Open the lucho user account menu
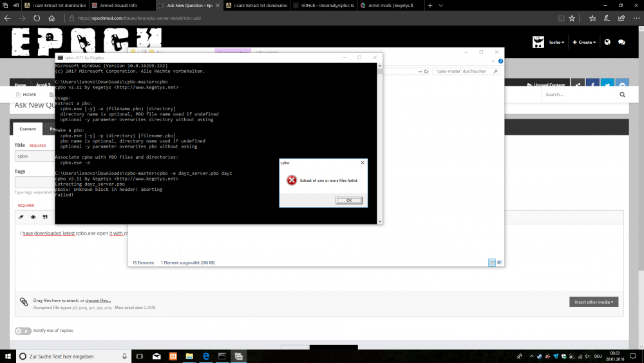 [x=556, y=43]
